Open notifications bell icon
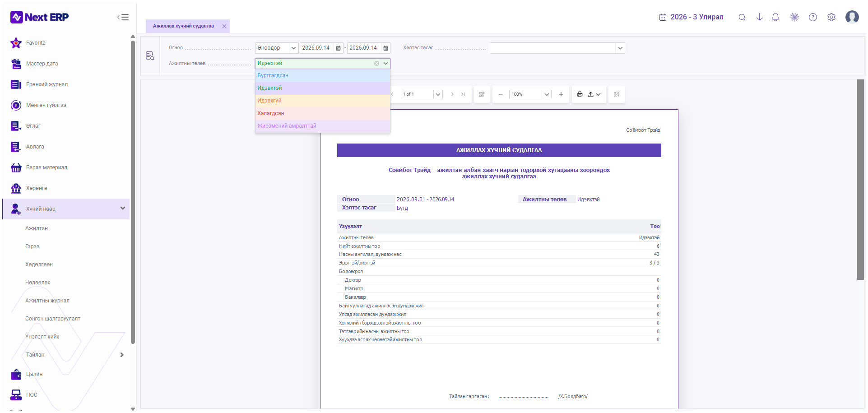The image size is (868, 413). (775, 17)
